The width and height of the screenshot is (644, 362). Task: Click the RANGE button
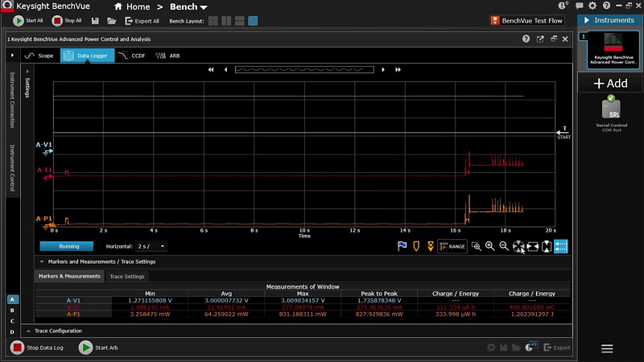pos(452,246)
